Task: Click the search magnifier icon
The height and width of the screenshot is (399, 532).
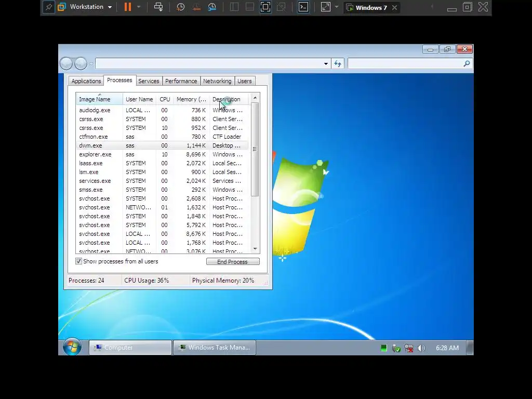Action: (x=467, y=63)
